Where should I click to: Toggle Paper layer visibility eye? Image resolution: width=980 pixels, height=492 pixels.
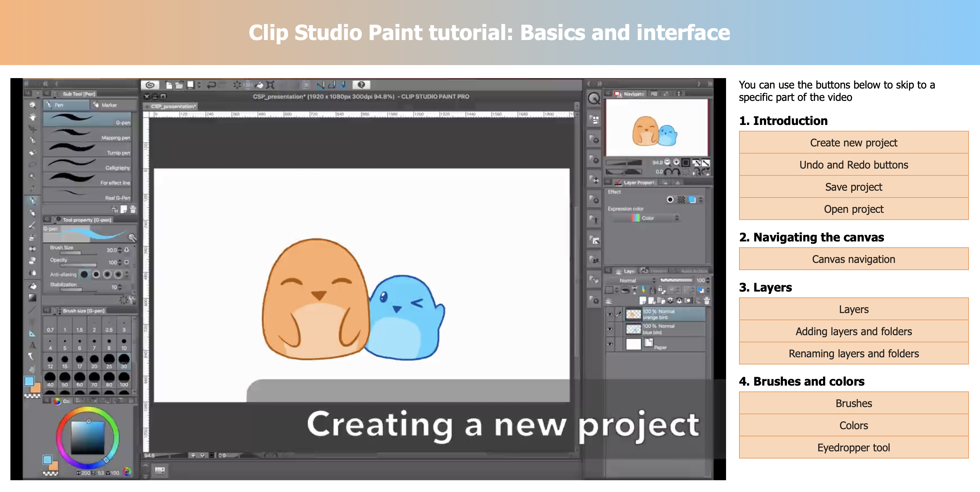610,344
